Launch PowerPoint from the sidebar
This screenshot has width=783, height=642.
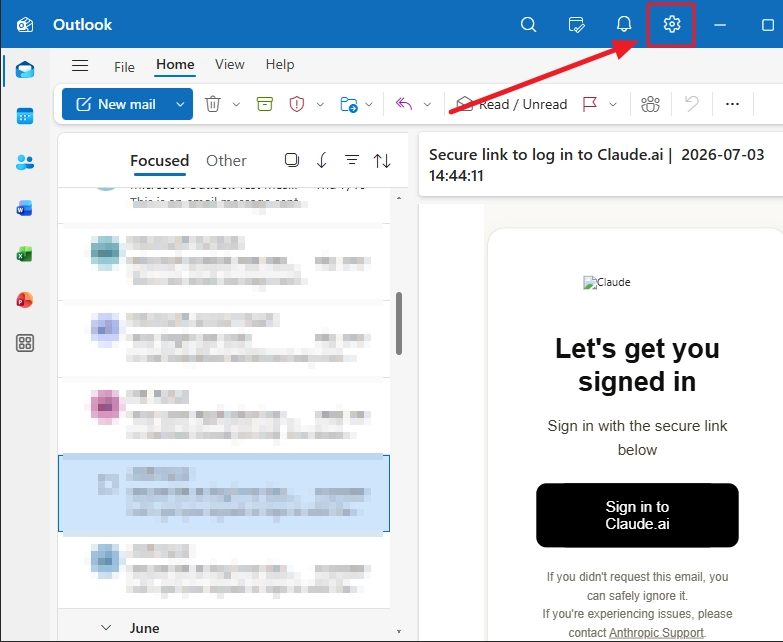click(24, 301)
